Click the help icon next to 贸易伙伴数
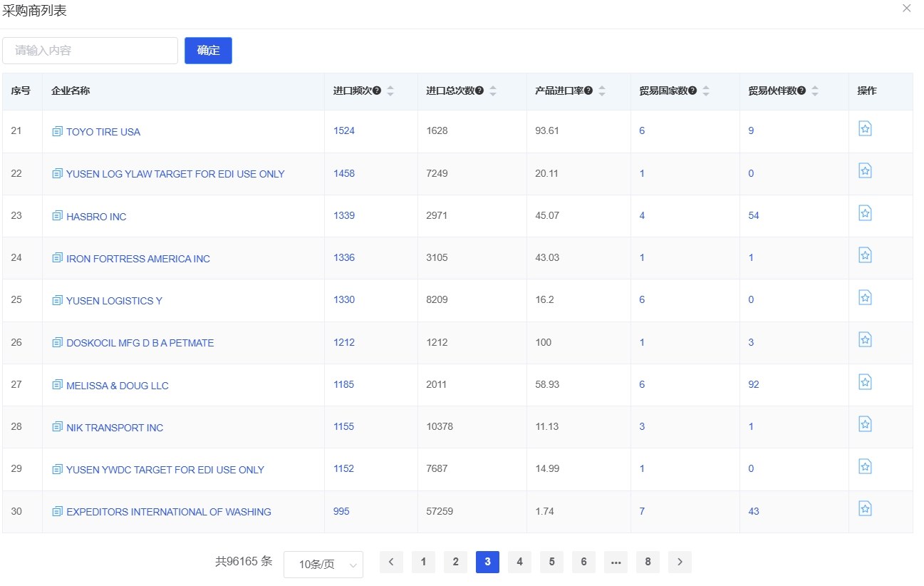 click(801, 91)
